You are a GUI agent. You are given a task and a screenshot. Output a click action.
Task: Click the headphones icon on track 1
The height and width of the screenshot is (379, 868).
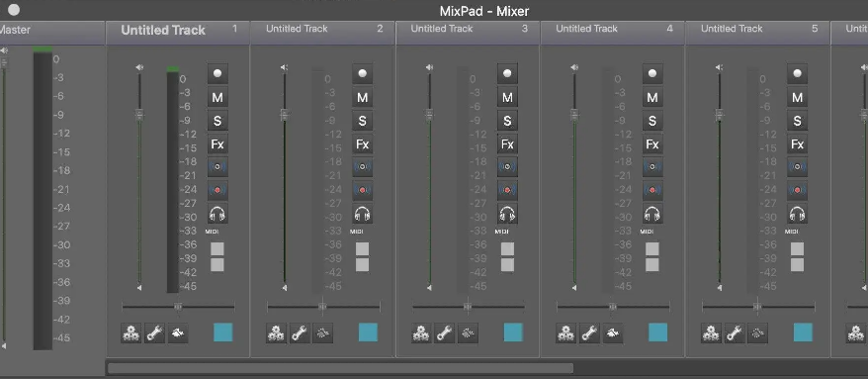coord(217,214)
